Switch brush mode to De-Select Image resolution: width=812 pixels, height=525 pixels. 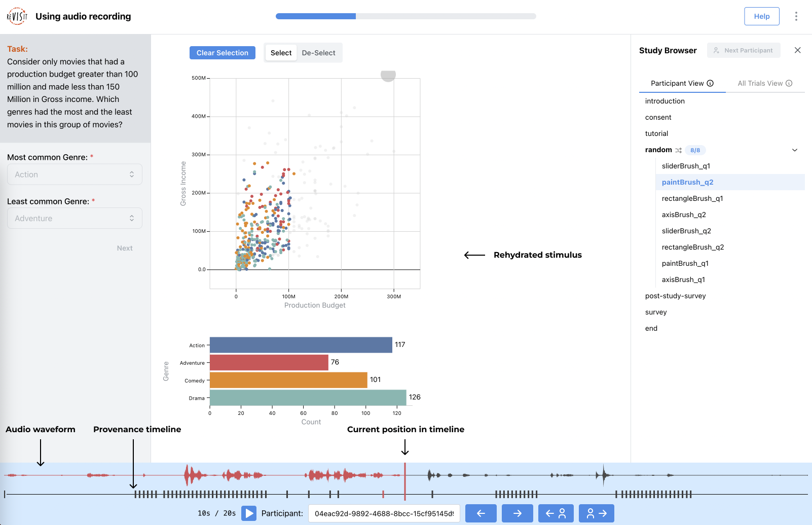click(x=318, y=53)
